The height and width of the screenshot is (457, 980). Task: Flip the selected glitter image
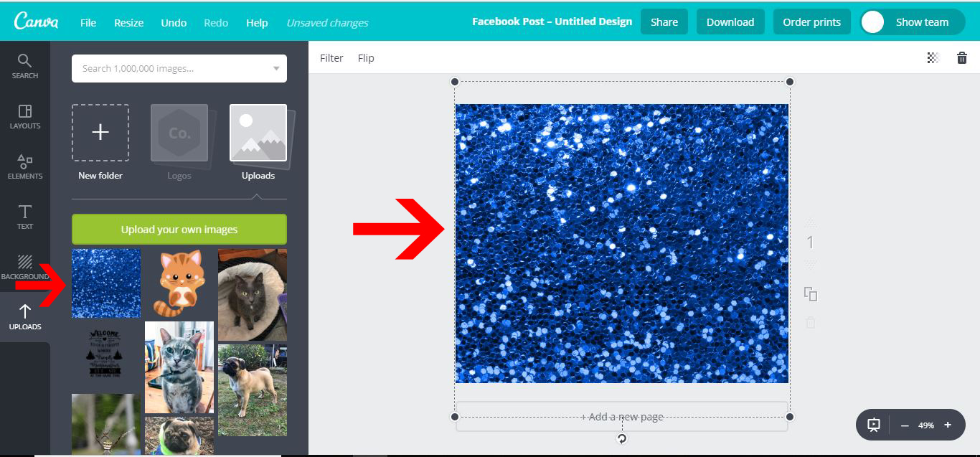click(x=366, y=58)
